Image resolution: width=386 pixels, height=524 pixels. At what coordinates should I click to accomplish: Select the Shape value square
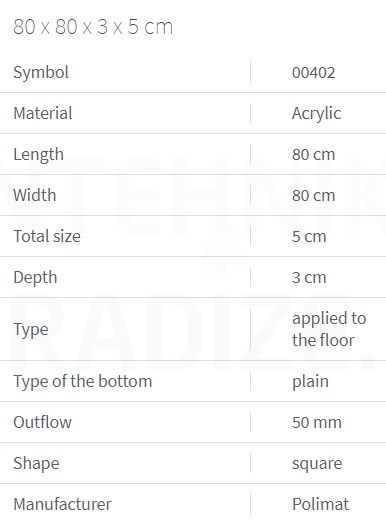317,464
